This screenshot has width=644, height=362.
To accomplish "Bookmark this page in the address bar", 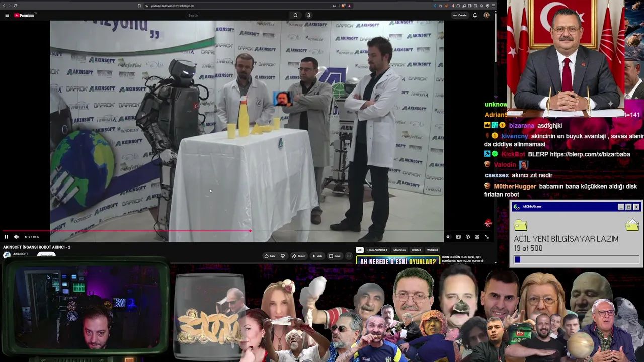I will pos(139,6).
